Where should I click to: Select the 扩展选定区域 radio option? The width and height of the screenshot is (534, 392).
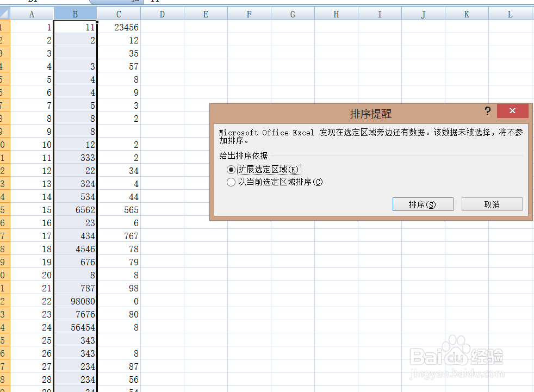click(x=231, y=169)
